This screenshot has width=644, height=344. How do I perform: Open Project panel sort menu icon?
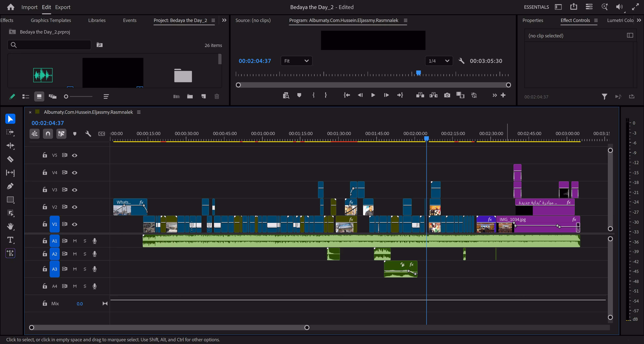click(x=106, y=96)
